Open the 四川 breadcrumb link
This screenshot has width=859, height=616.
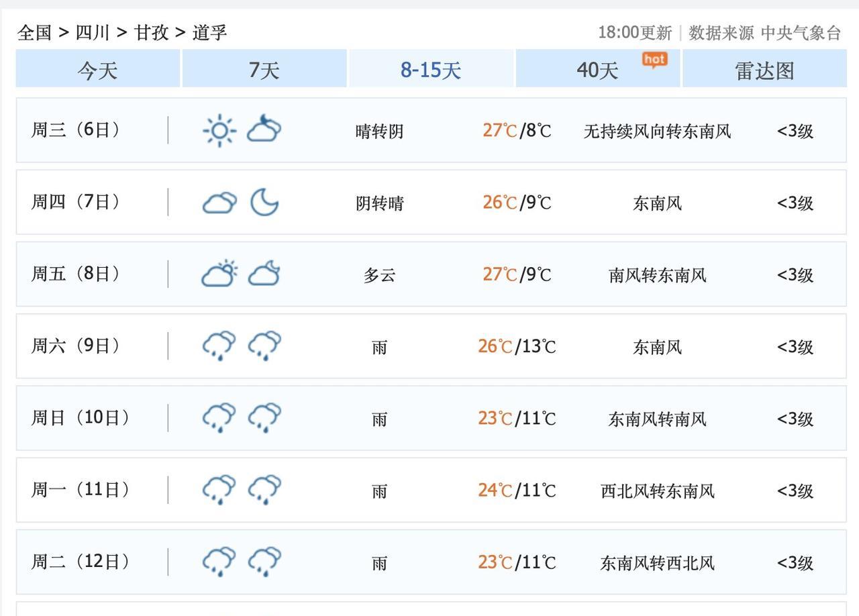pos(93,32)
